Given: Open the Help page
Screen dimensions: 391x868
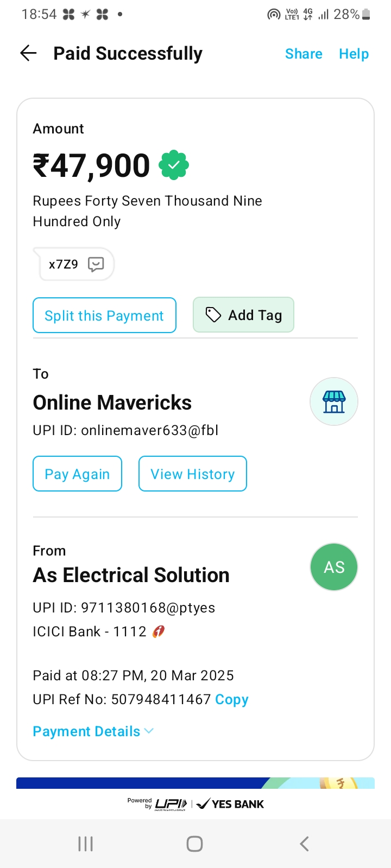Looking at the screenshot, I should (354, 54).
